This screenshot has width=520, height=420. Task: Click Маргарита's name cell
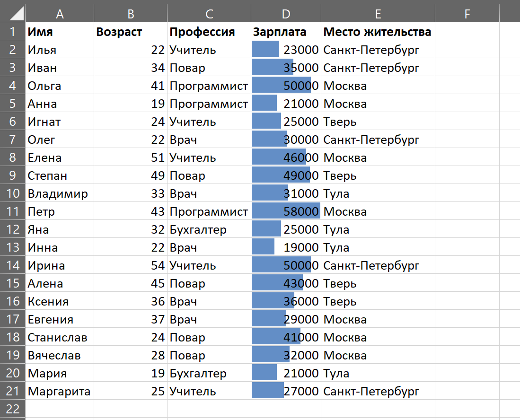click(x=60, y=391)
